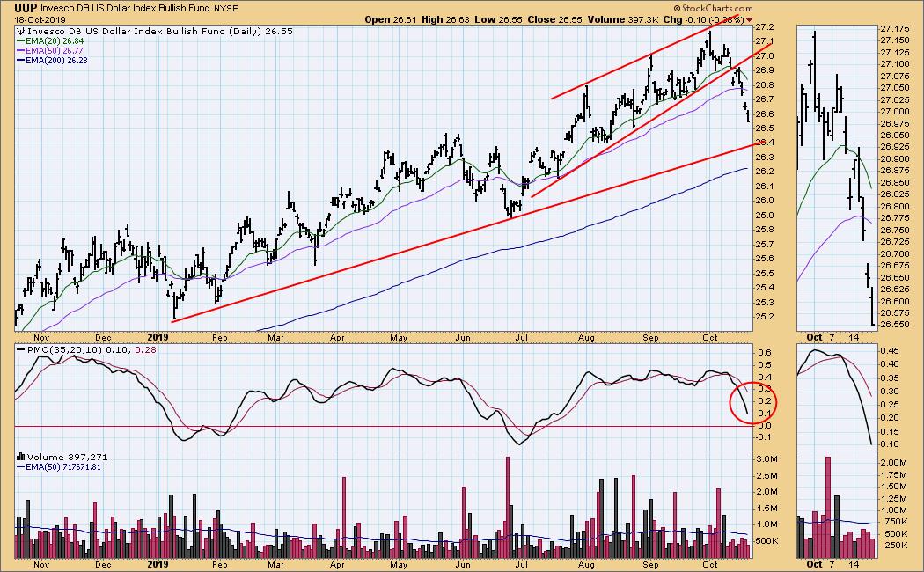924x572 pixels.
Task: Click the blue EMA(200) legend line swatch
Action: tap(20, 60)
